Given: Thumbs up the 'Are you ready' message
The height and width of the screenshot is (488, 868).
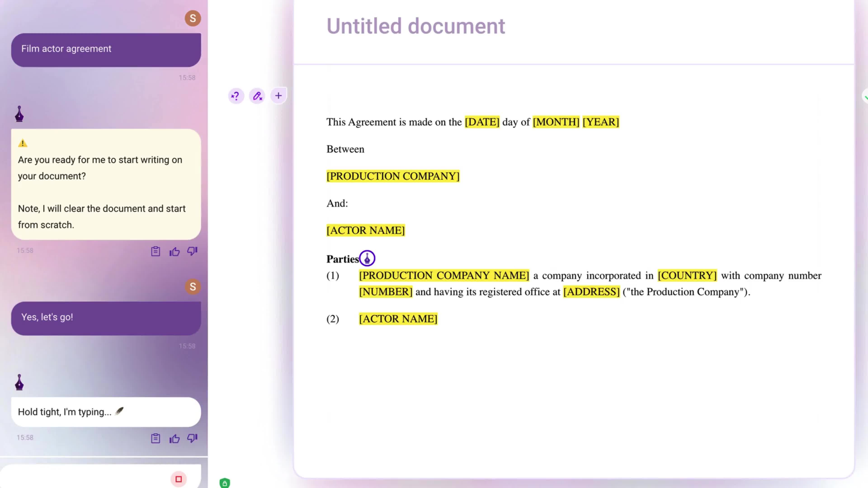Looking at the screenshot, I should [174, 251].
